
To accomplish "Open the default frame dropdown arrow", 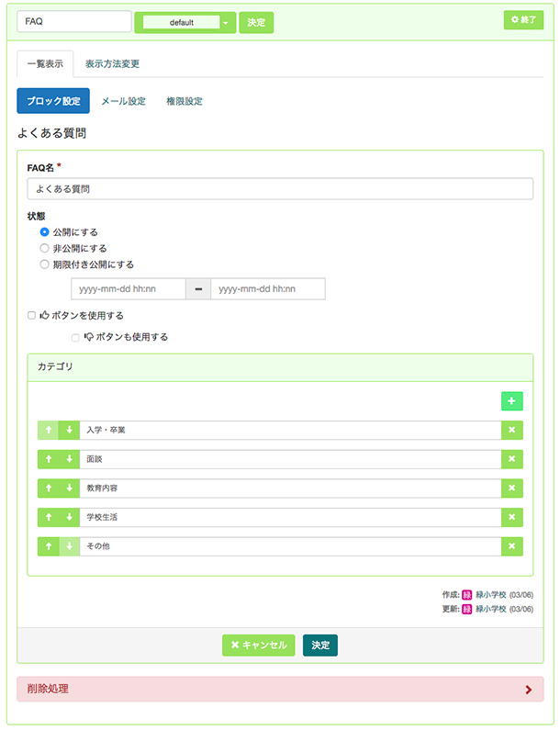I will 226,22.
